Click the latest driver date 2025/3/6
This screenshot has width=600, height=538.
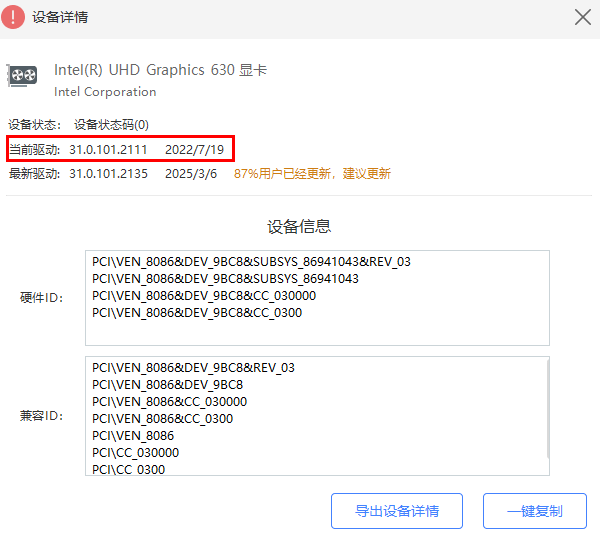coord(191,174)
